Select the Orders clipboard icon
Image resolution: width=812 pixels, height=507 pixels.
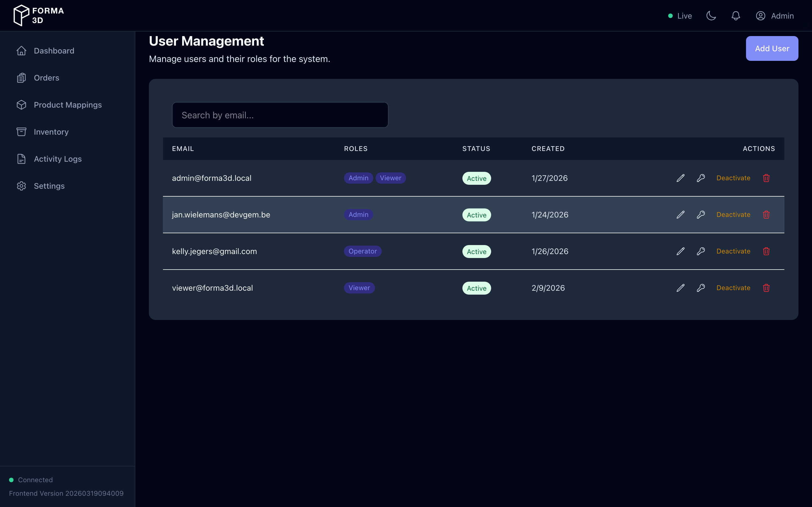(x=21, y=77)
